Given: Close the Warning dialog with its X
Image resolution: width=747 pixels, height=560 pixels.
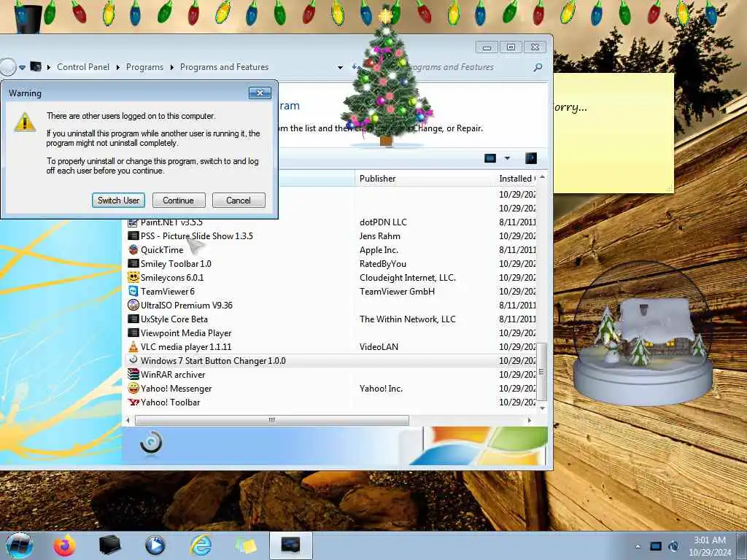Looking at the screenshot, I should click(260, 93).
